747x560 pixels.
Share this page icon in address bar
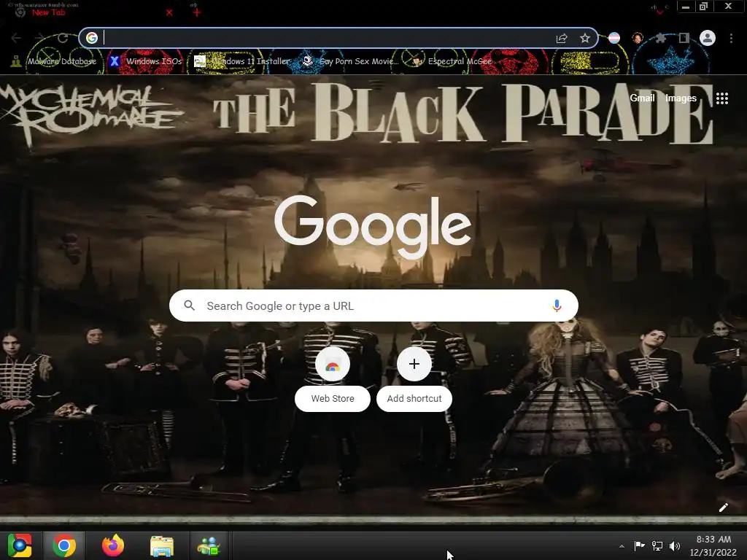tap(562, 38)
